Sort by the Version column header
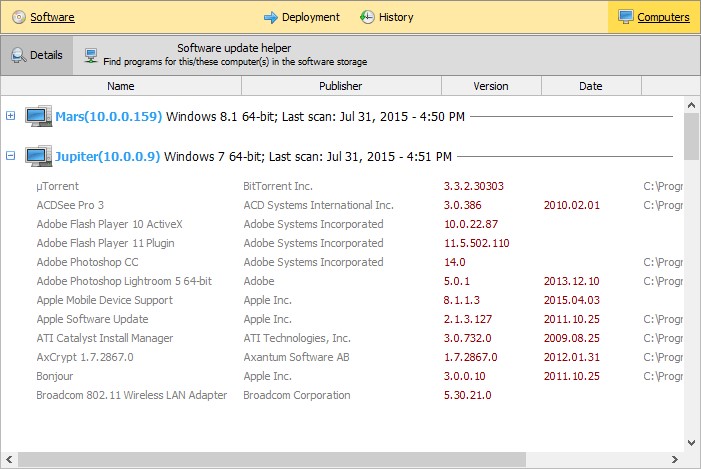 coord(490,86)
